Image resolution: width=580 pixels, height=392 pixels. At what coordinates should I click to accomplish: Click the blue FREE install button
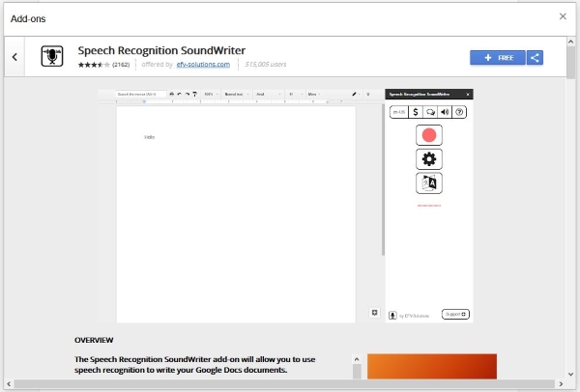click(497, 58)
